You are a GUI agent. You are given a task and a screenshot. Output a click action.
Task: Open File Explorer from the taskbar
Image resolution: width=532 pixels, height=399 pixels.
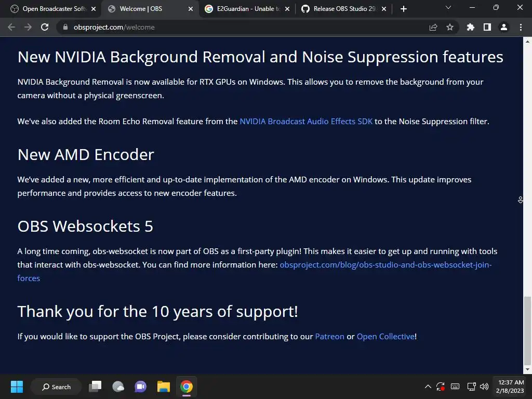(x=164, y=387)
